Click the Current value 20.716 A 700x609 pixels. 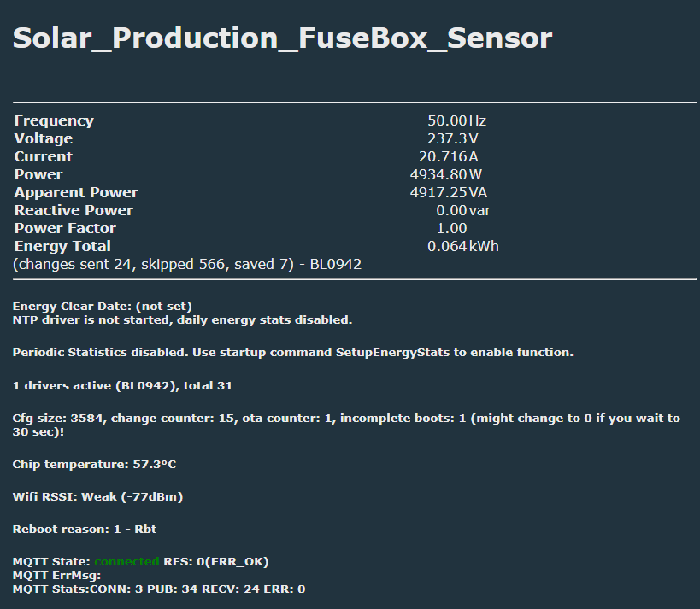coord(448,157)
